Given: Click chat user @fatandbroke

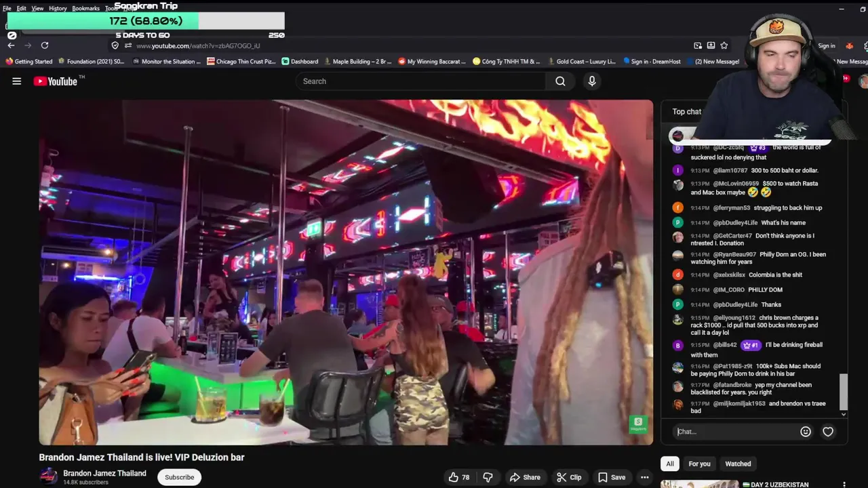Looking at the screenshot, I should click(732, 385).
